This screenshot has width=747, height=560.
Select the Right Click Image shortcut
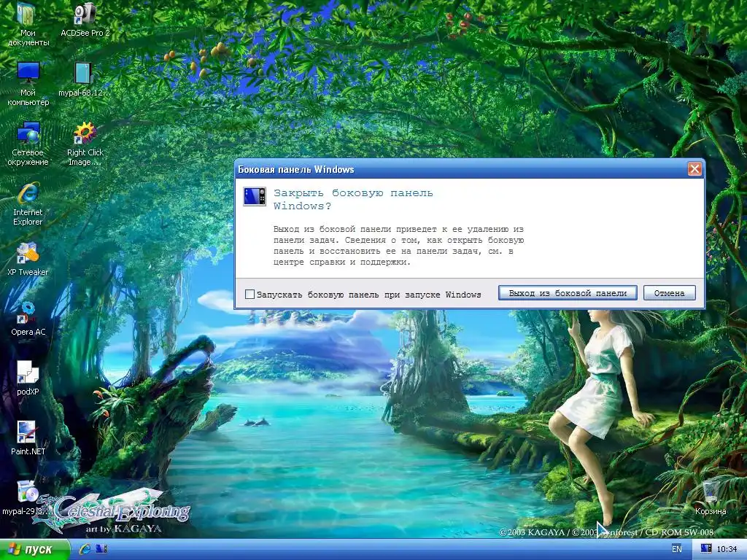click(85, 144)
